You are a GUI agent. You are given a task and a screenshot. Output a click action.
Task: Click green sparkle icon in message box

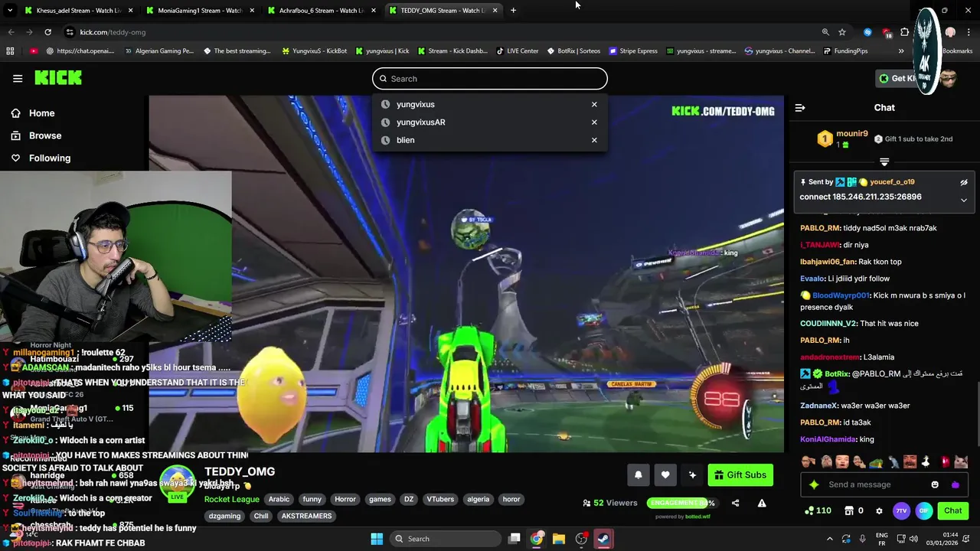814,484
